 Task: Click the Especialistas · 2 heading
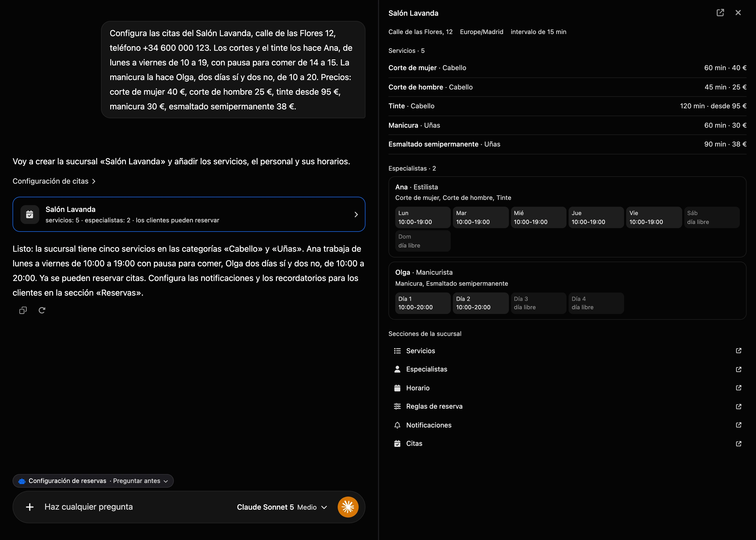[x=412, y=168]
